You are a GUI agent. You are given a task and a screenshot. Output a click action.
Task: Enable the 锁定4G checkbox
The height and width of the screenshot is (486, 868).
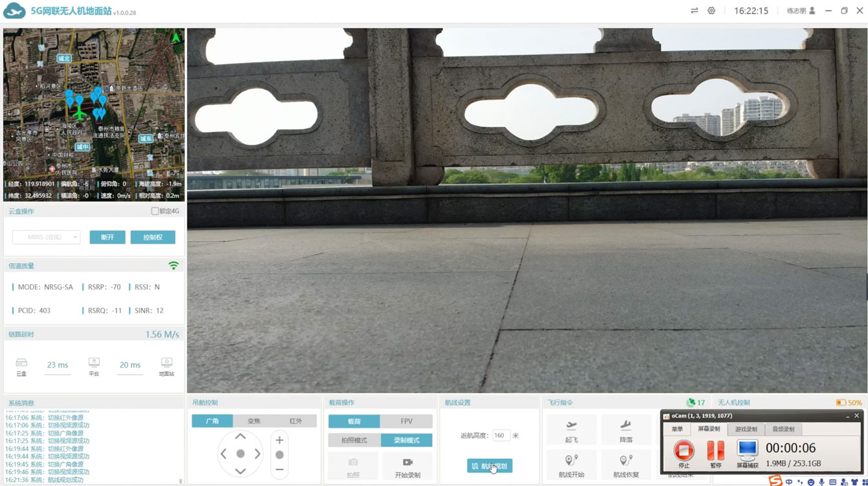point(155,211)
